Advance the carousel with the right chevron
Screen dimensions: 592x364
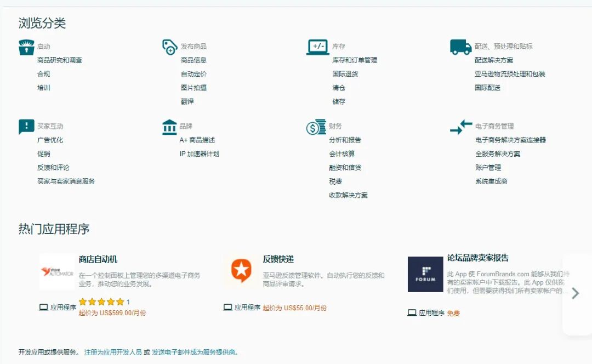coord(574,293)
